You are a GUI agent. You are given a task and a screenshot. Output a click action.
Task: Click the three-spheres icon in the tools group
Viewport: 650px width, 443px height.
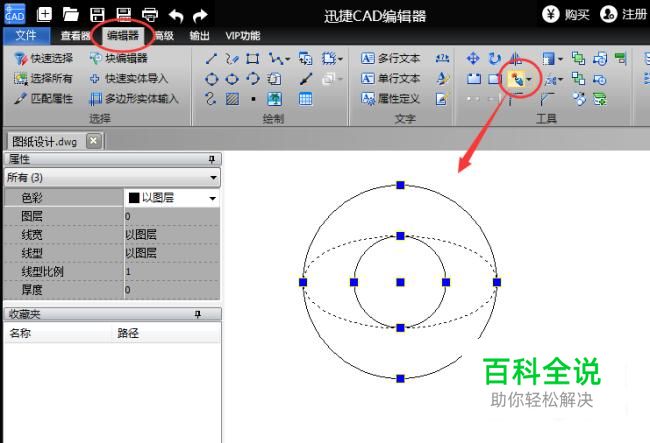tap(579, 99)
